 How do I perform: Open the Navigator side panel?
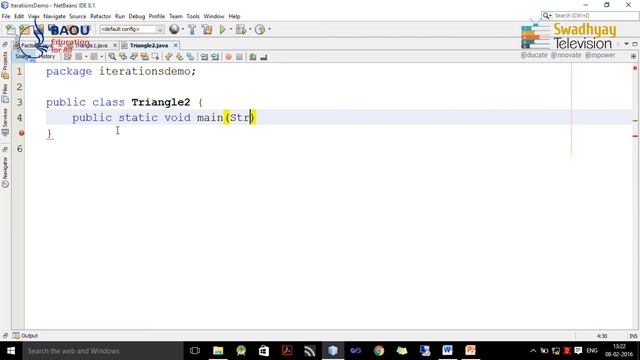(5, 172)
